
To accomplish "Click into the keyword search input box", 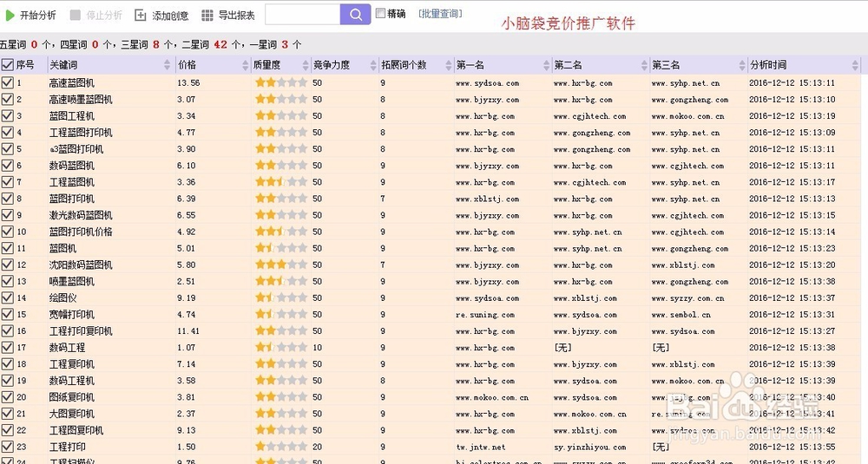I will point(302,15).
